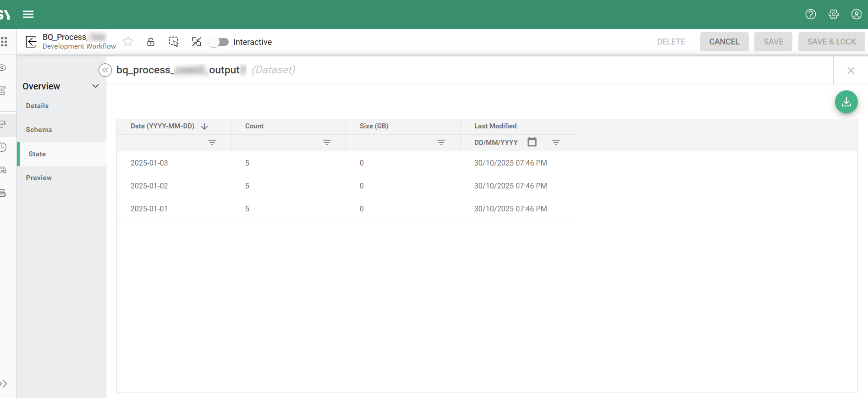Toggle the Interactive switch

(219, 42)
